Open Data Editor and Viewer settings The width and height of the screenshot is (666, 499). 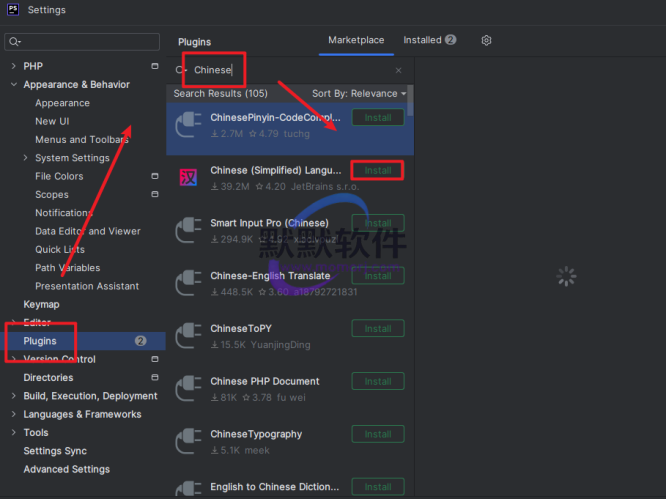pos(88,231)
